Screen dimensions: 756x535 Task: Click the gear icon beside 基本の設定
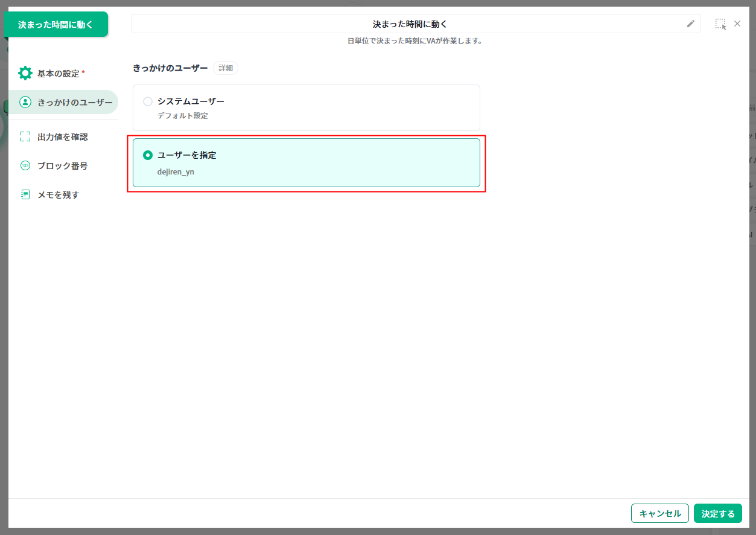pyautogui.click(x=25, y=73)
